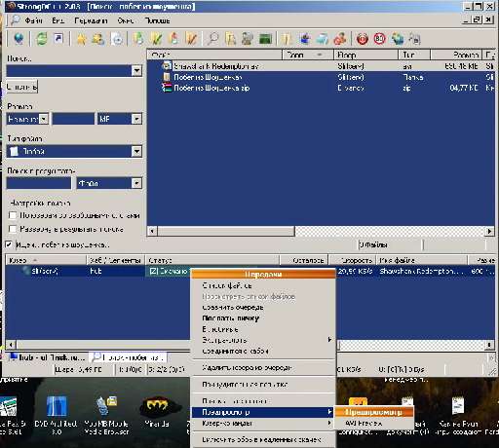Click the last toolbar icon with windows
This screenshot has width=499, height=448.
tap(415, 39)
